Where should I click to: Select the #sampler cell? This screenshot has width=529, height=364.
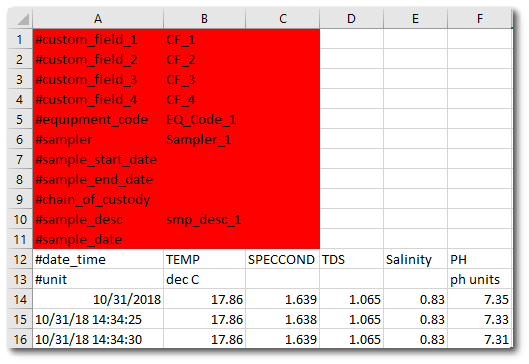click(98, 139)
